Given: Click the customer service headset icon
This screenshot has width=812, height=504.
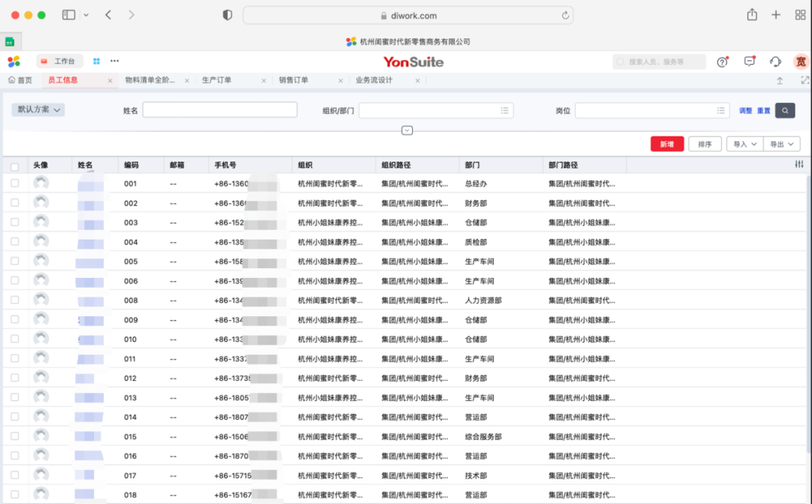Looking at the screenshot, I should 775,62.
